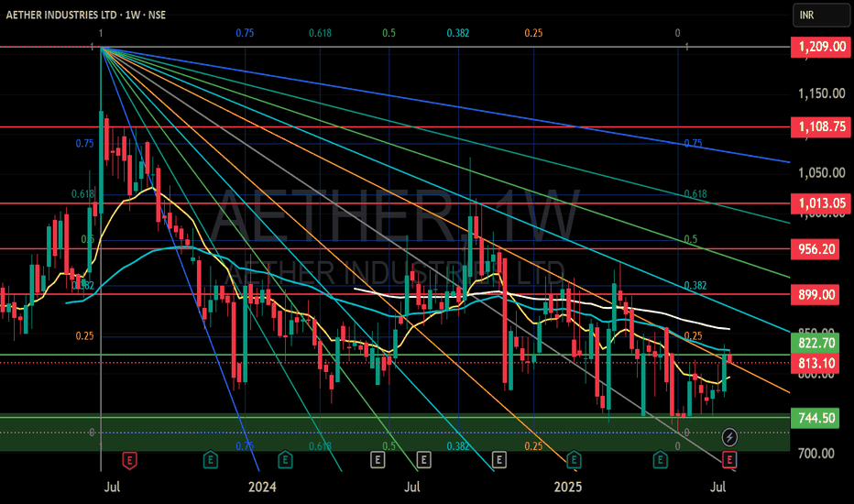Open gray earnings marker left of Jul 2024
The height and width of the screenshot is (504, 854).
click(377, 460)
